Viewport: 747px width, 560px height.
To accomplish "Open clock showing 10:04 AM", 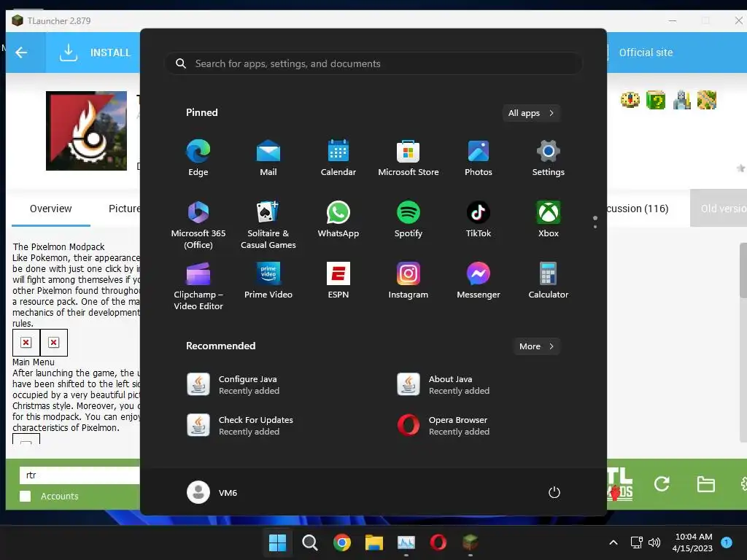I will coord(693,542).
